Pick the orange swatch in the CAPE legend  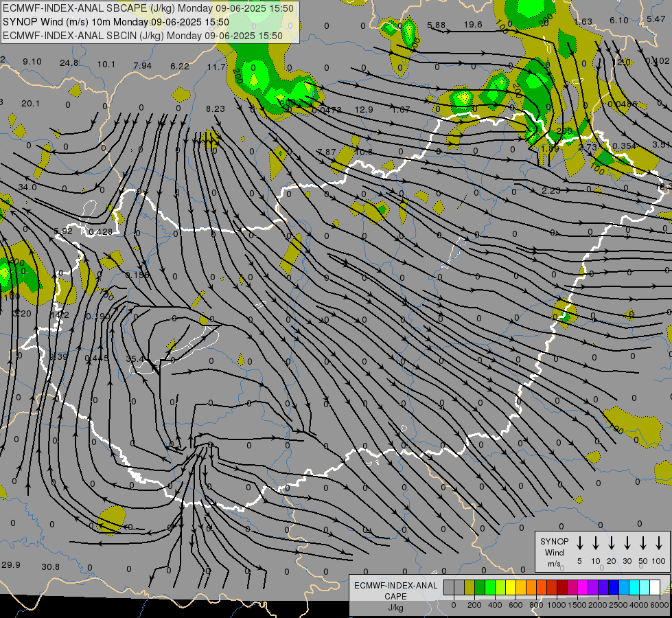click(531, 588)
